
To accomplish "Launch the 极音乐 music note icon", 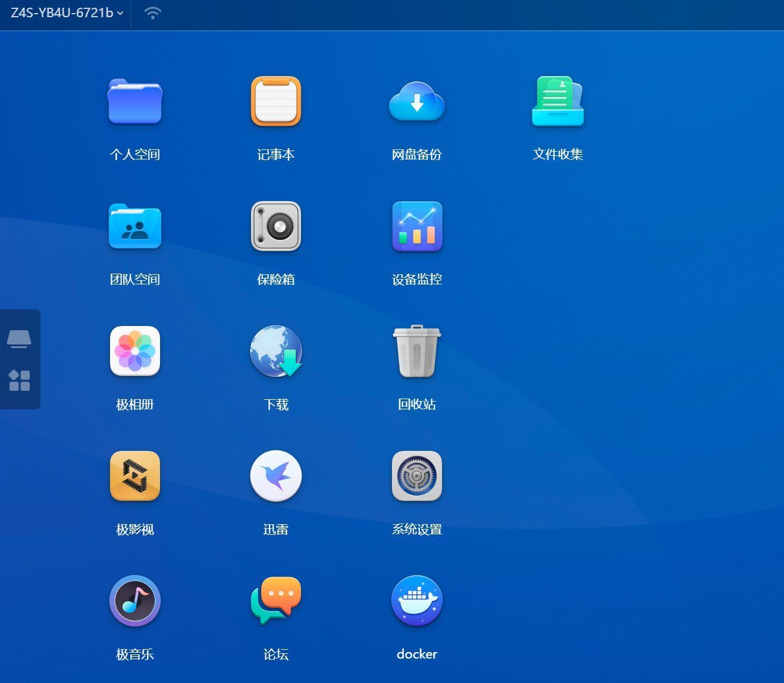I will (x=135, y=601).
